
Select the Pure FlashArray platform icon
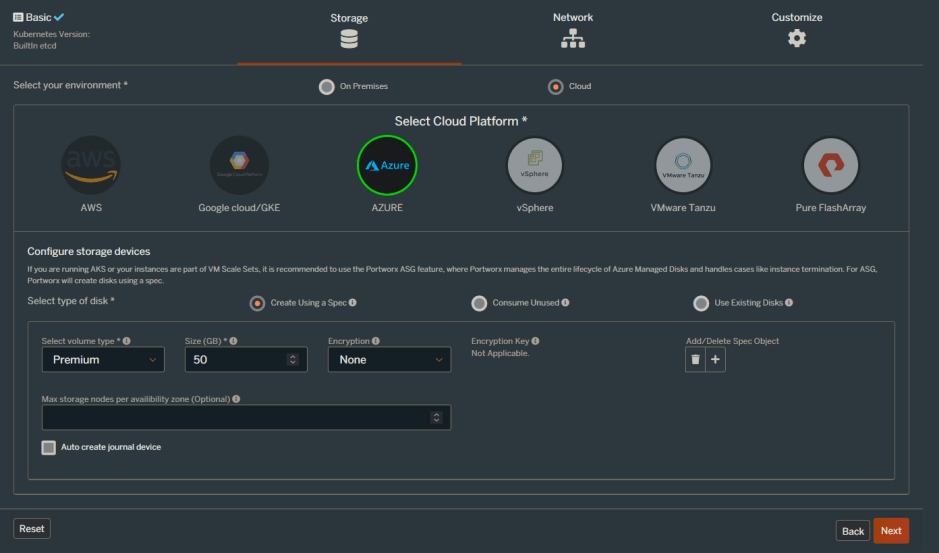point(831,165)
